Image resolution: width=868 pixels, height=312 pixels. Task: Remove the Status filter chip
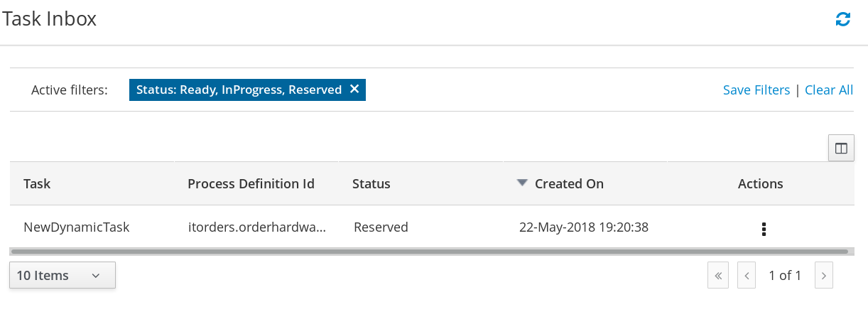point(354,90)
